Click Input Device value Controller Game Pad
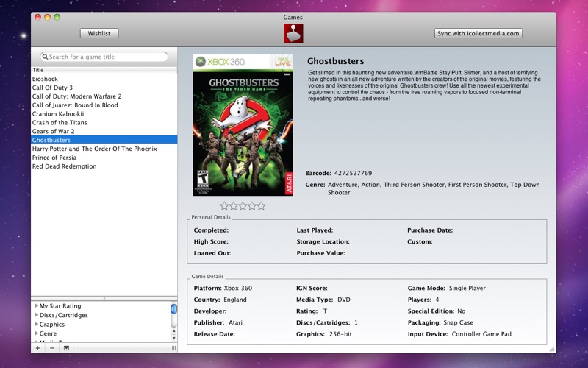588x368 pixels. pos(481,334)
